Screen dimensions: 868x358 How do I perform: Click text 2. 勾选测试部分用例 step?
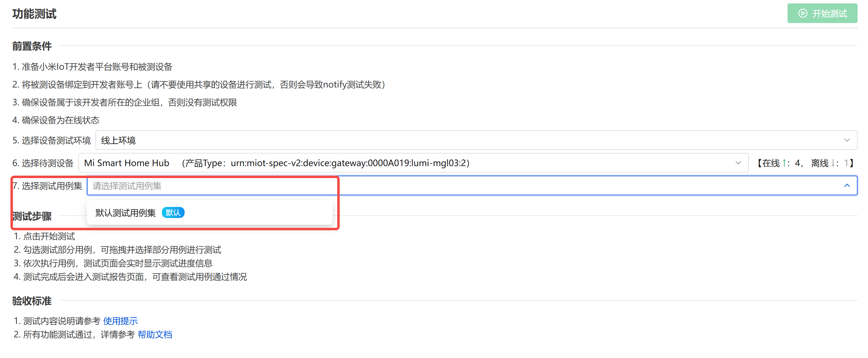117,250
